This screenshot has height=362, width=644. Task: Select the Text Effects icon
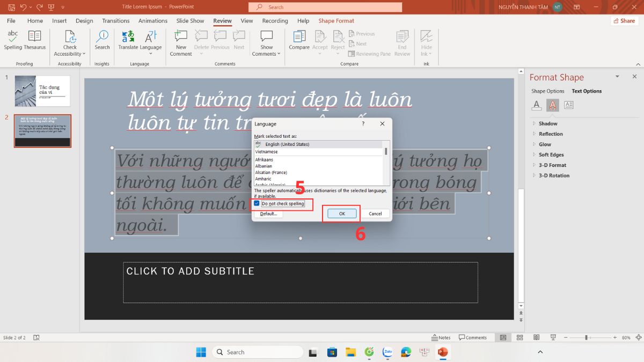click(552, 105)
